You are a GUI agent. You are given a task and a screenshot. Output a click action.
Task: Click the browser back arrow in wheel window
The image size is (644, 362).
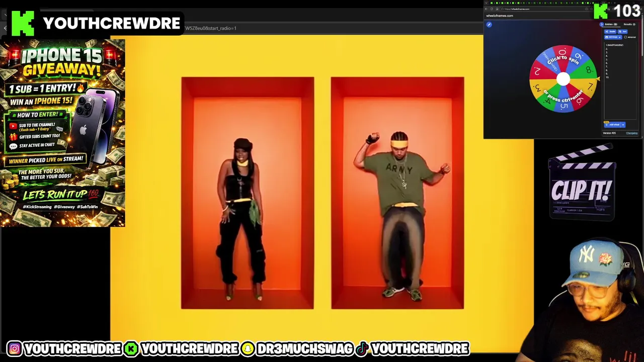486,9
